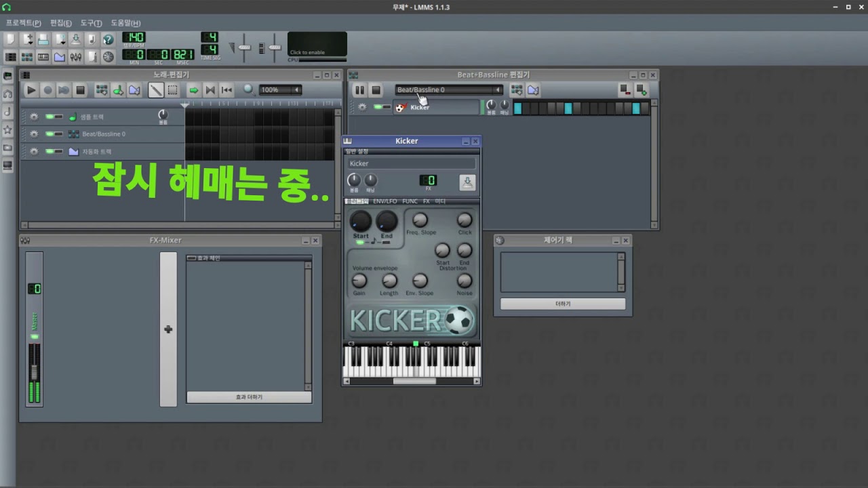Open instrument plugins sidebar tab
The width and height of the screenshot is (868, 488).
coord(8,76)
